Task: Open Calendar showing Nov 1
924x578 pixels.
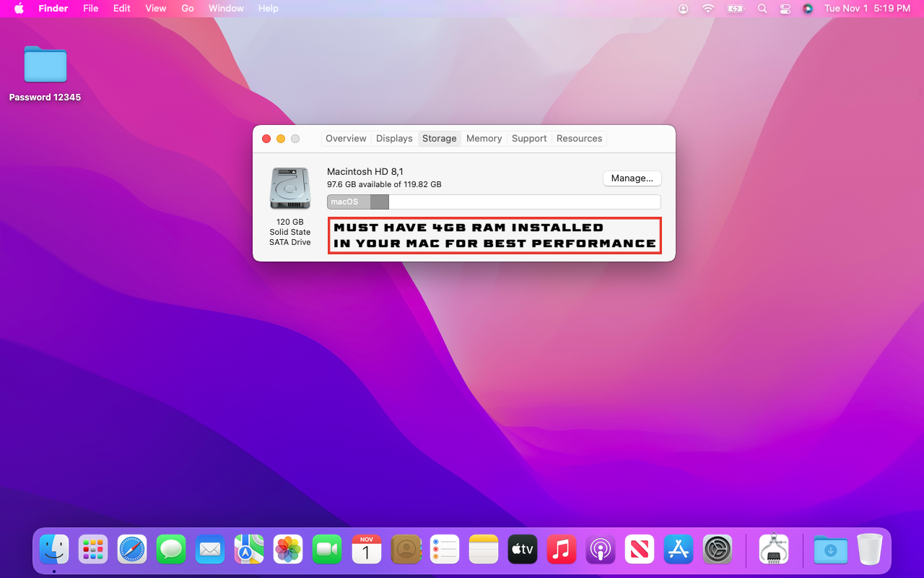Action: pyautogui.click(x=366, y=549)
